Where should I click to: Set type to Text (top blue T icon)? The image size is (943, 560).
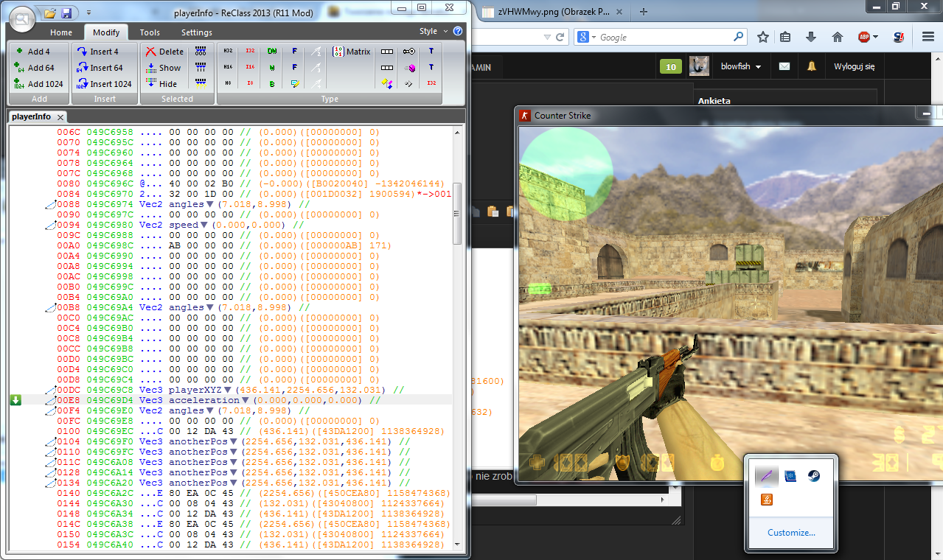pyautogui.click(x=431, y=51)
